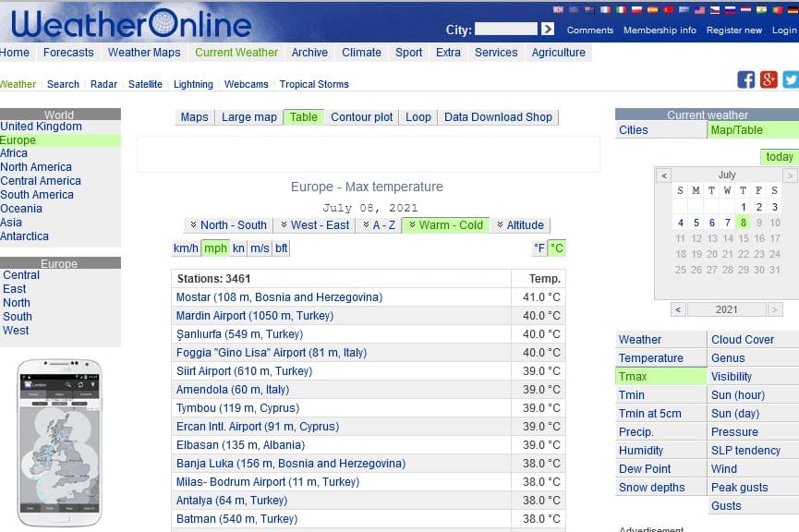Open Mardin Airport station link

point(255,316)
